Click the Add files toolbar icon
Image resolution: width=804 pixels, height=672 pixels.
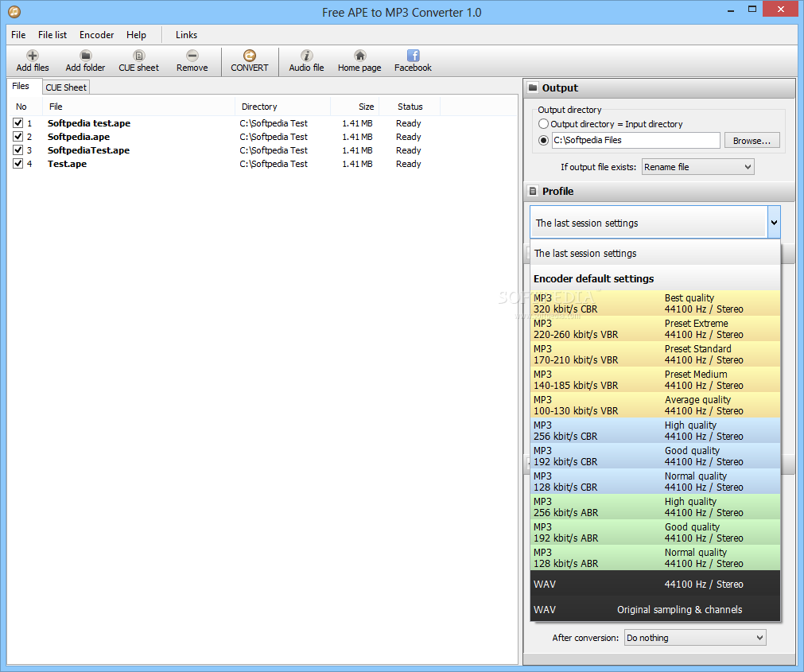pyautogui.click(x=33, y=56)
